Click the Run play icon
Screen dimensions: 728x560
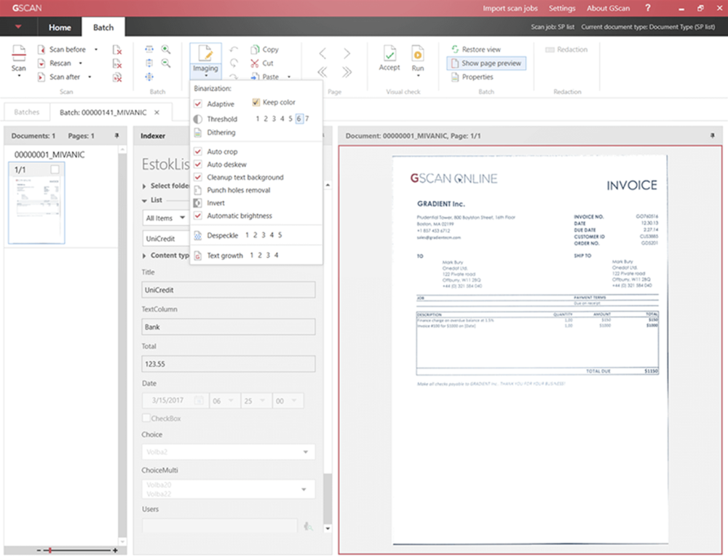[417, 53]
